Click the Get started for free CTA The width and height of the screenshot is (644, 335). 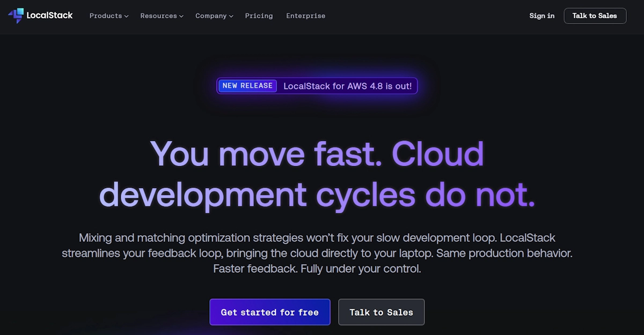click(x=269, y=312)
